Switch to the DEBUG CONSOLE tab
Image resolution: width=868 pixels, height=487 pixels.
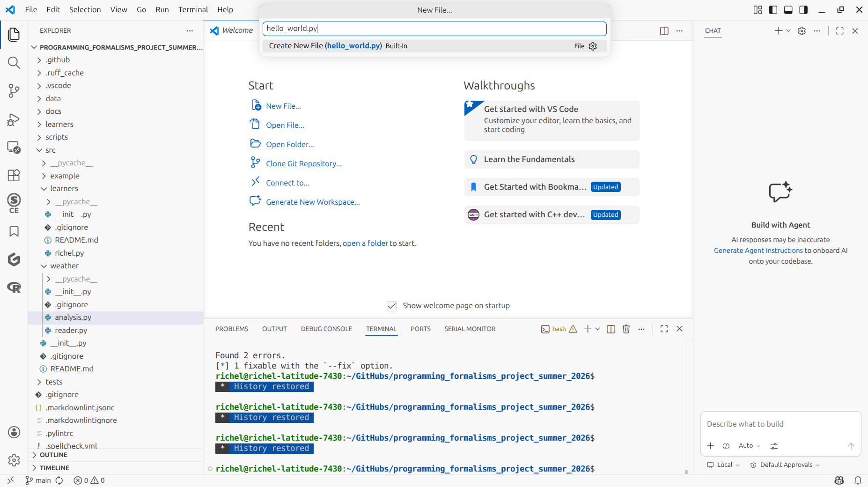[x=326, y=329]
